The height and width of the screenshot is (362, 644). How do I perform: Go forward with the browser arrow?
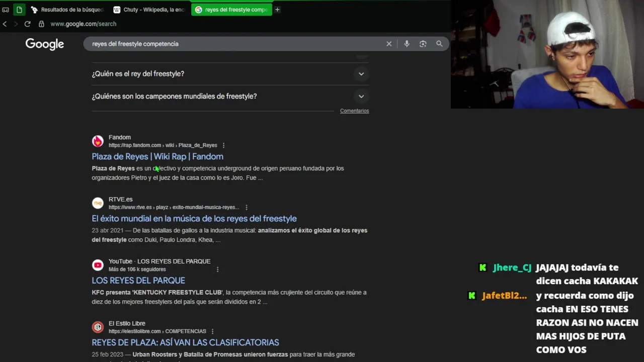(x=16, y=24)
